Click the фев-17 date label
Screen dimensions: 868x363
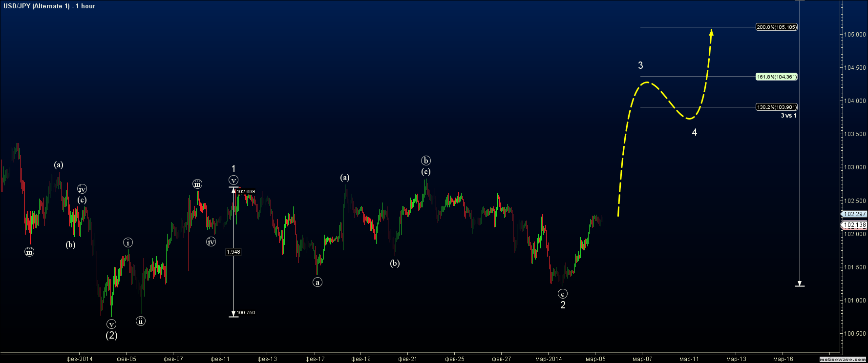coord(315,359)
